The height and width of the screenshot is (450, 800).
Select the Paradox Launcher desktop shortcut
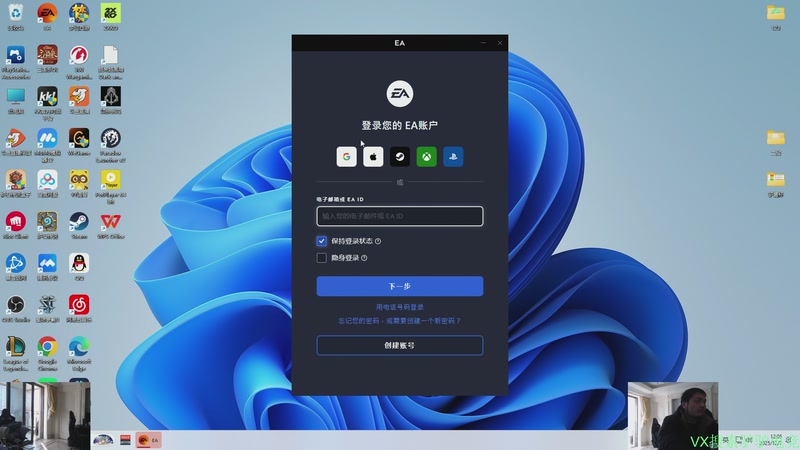click(111, 145)
